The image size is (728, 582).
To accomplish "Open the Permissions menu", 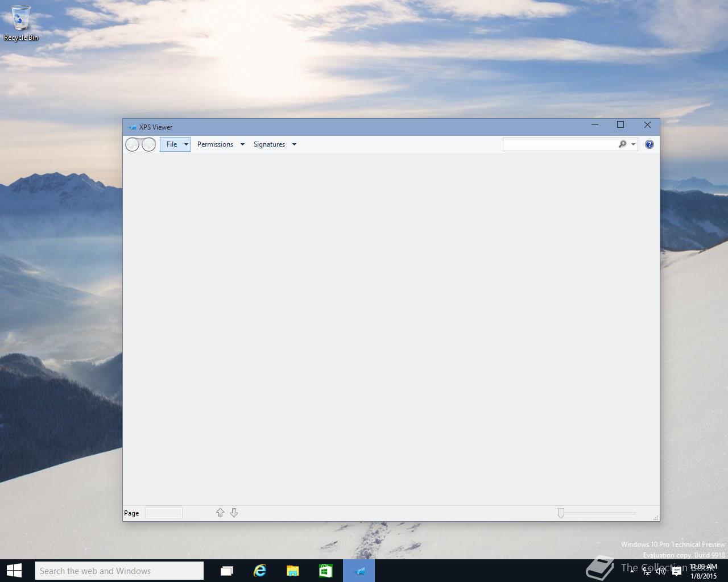I will (x=215, y=144).
